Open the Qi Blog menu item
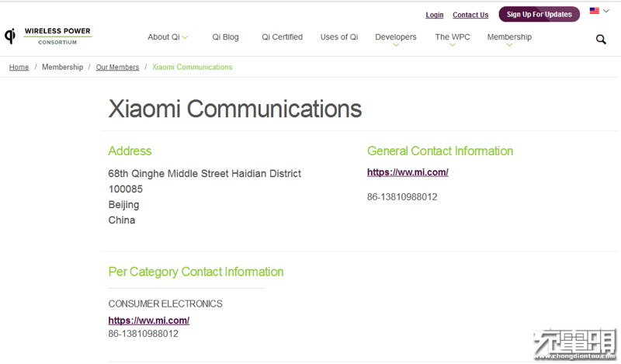Screen dimensions: 621x364 click(x=225, y=36)
